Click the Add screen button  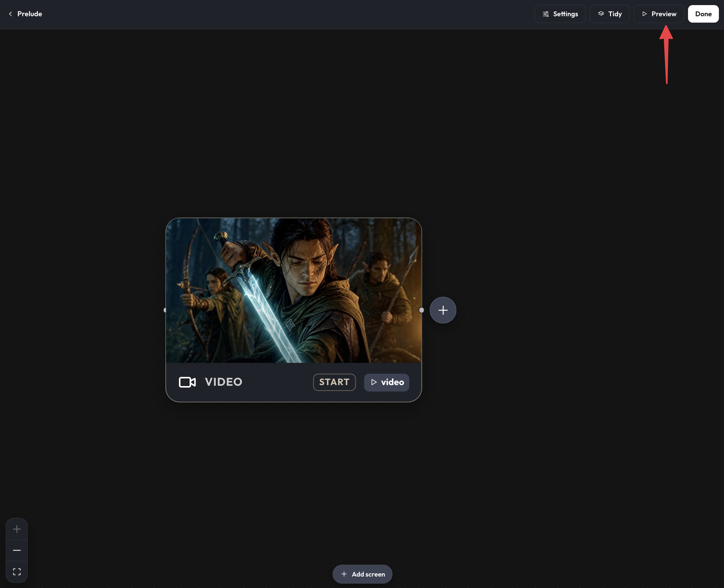pyautogui.click(x=362, y=574)
